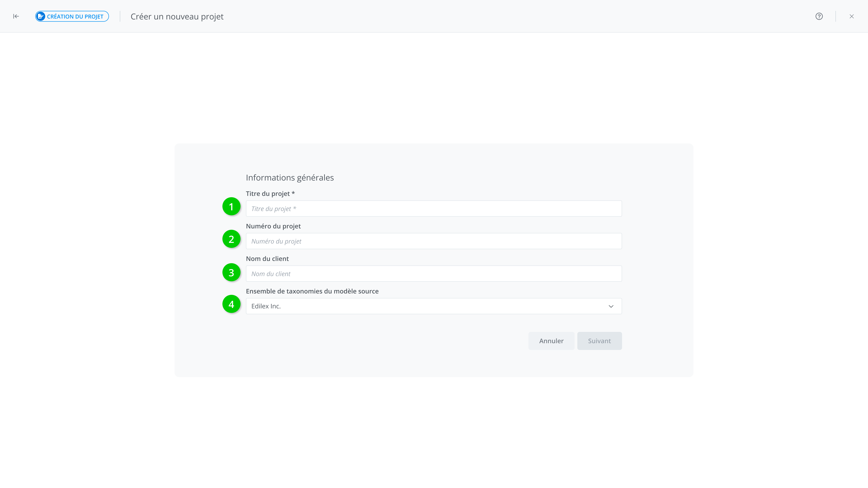Click the collapse panel arrow icon
Screen dimensions: 868x488
tap(16, 16)
